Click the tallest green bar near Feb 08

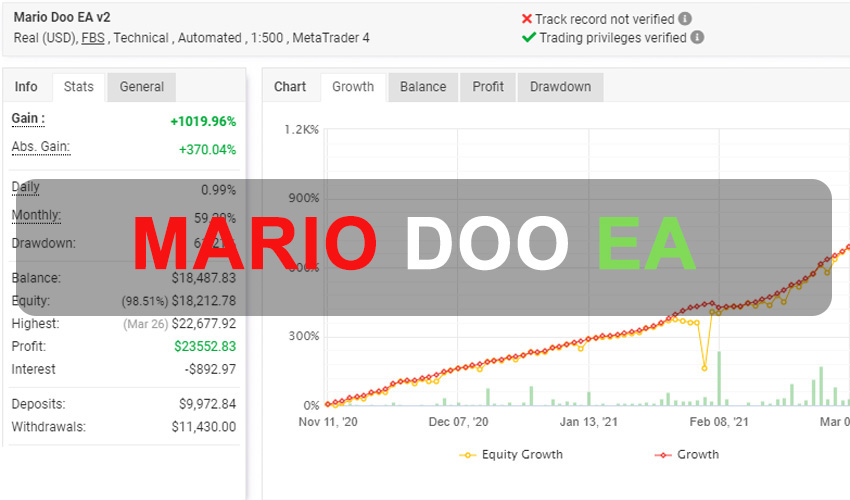tap(719, 379)
